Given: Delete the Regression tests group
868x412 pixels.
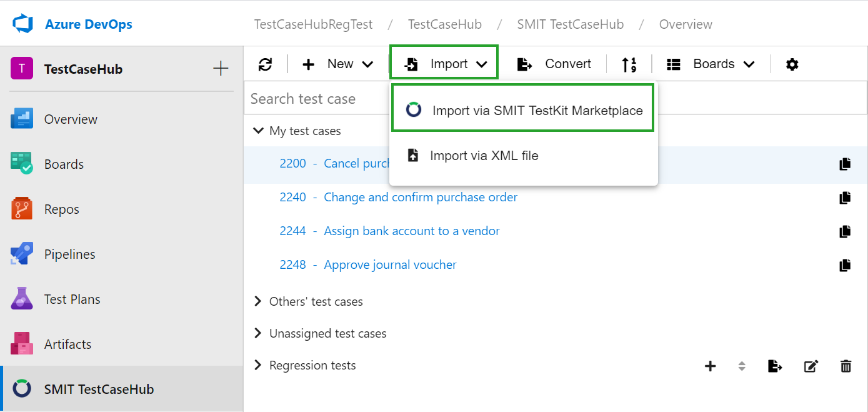Looking at the screenshot, I should pos(846,366).
